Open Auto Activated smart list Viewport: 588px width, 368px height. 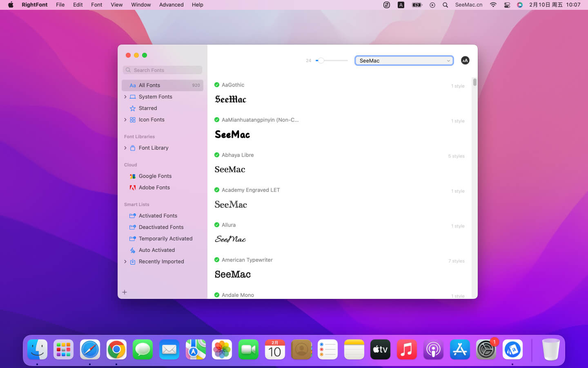(156, 250)
